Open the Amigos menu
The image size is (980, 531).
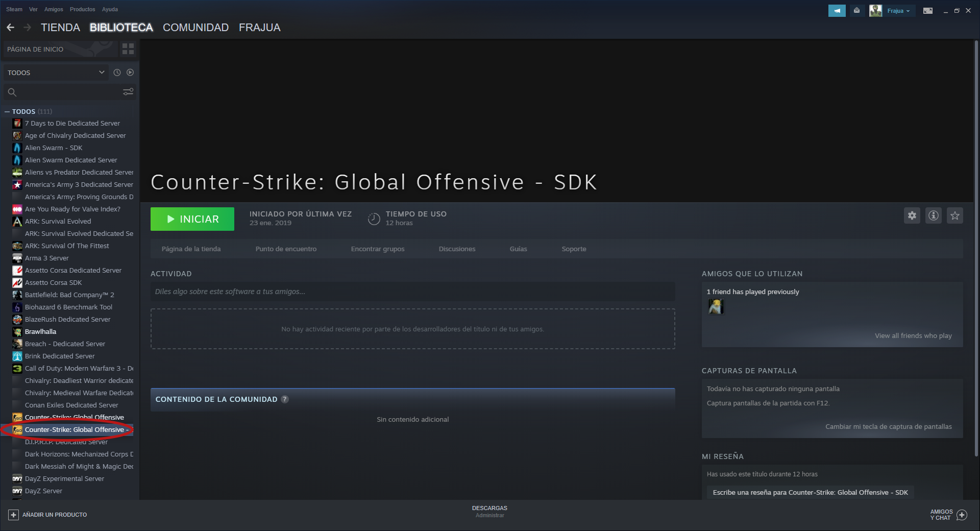tap(54, 9)
